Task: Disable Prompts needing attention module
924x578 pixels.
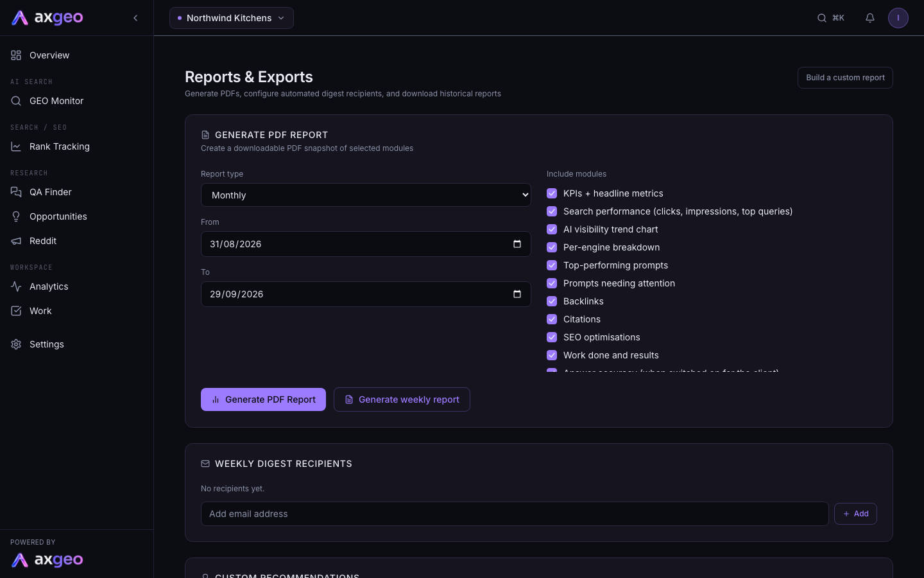Action: 552,283
